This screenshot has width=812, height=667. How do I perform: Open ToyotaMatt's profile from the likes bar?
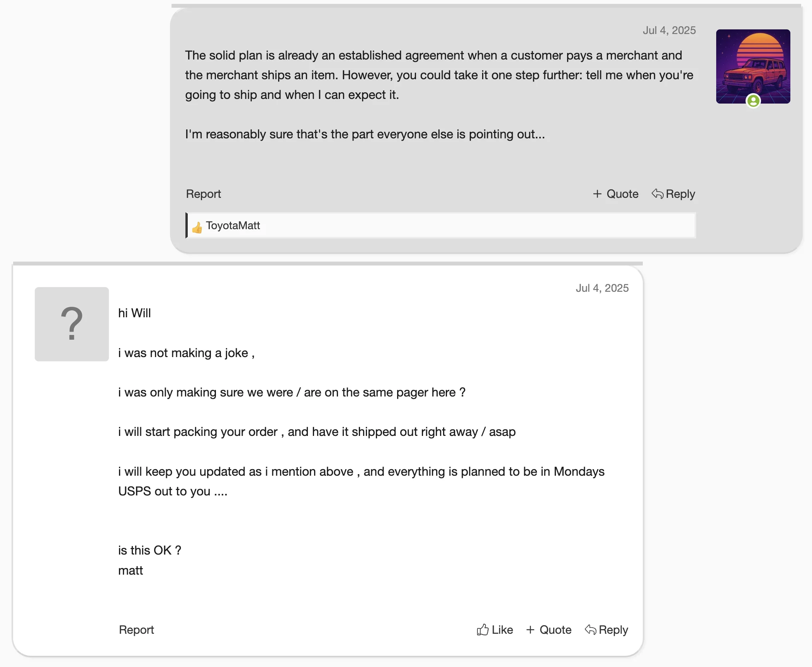[x=233, y=225]
